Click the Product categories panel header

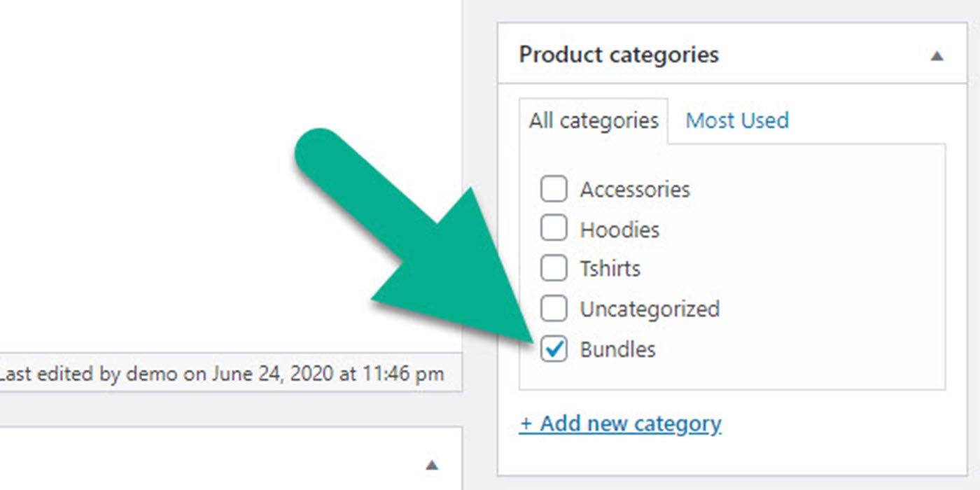click(x=619, y=54)
